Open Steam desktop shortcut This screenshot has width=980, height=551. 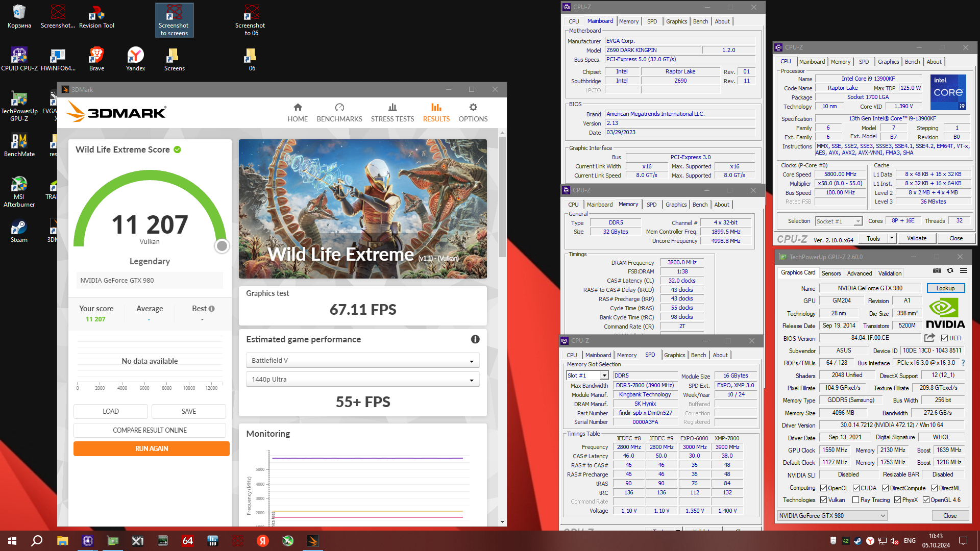tap(19, 231)
